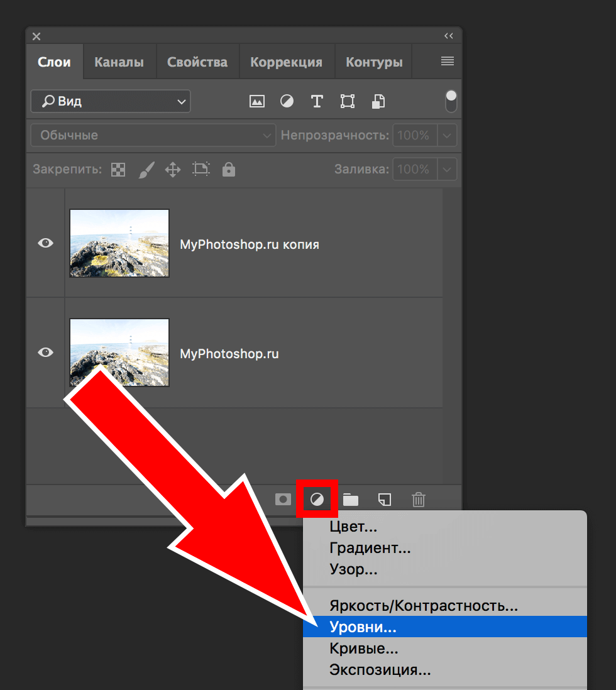The width and height of the screenshot is (616, 690).
Task: Select Кривые... from the menu
Action: click(x=364, y=649)
